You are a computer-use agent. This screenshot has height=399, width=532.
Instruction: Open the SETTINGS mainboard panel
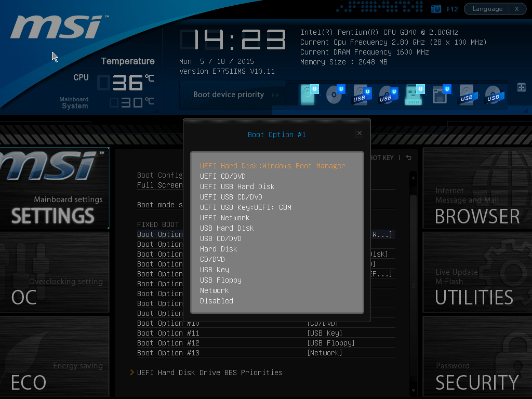tap(55, 188)
